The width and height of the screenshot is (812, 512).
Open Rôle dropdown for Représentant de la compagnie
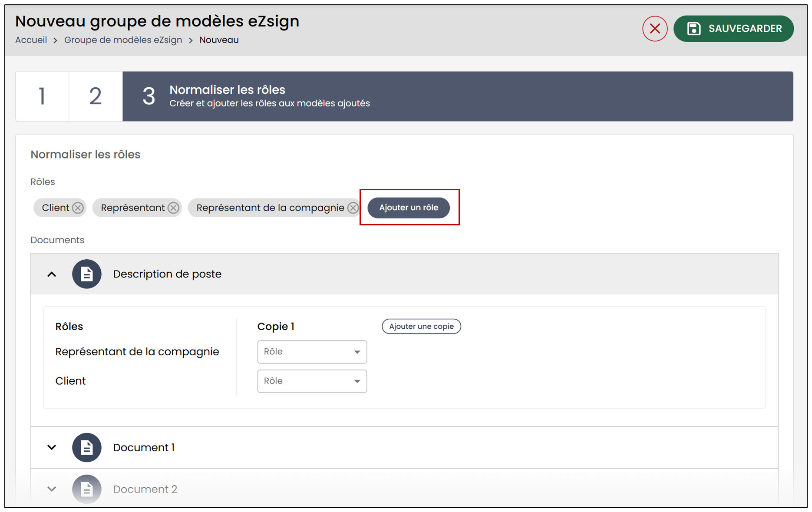[312, 352]
